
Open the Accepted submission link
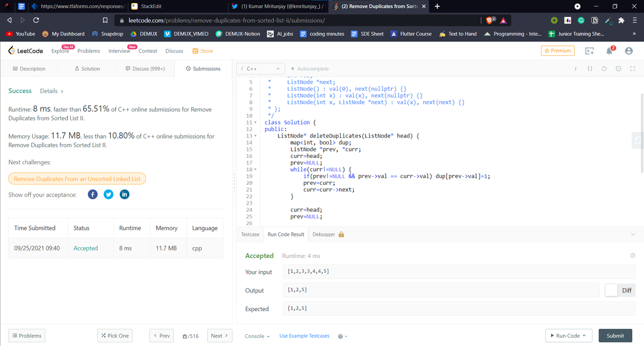pos(86,248)
